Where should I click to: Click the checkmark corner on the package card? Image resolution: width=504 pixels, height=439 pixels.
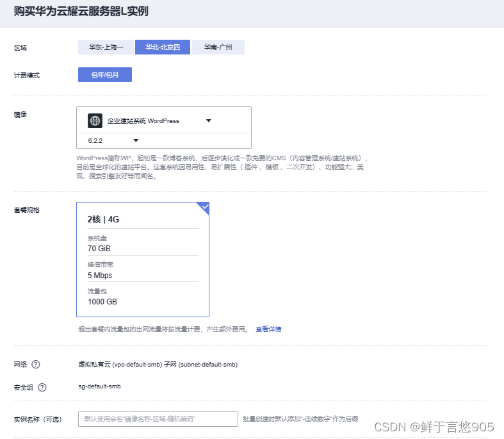204,208
